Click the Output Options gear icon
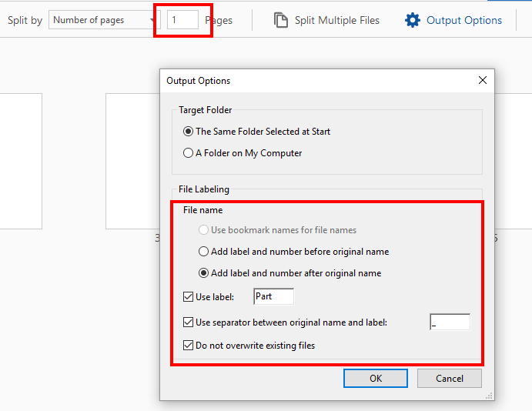Image resolution: width=532 pixels, height=411 pixels. 413,21
